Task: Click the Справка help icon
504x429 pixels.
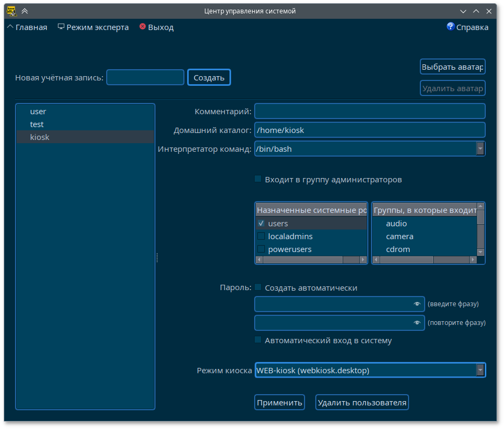Action: [x=450, y=27]
